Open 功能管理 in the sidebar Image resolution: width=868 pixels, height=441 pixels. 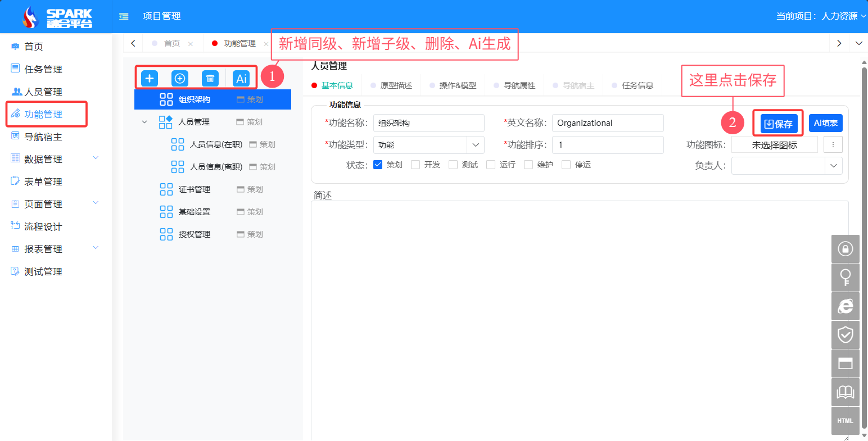pyautogui.click(x=43, y=114)
